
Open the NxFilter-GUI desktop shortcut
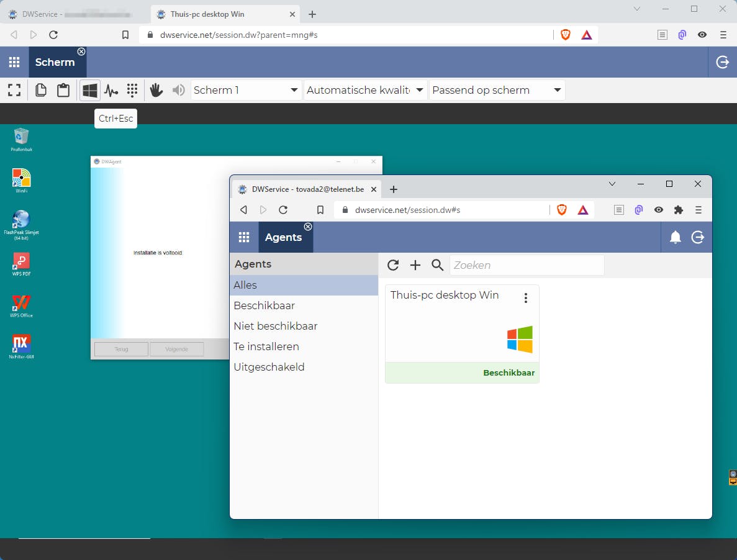point(21,346)
